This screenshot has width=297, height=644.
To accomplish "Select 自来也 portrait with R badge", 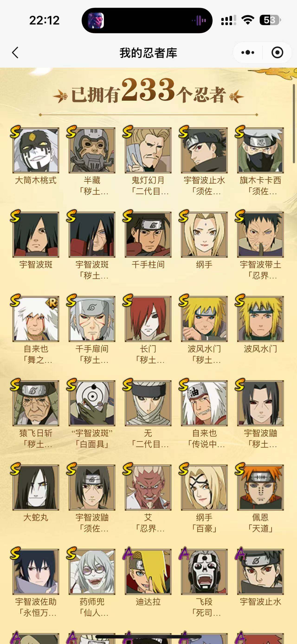I will [x=36, y=319].
